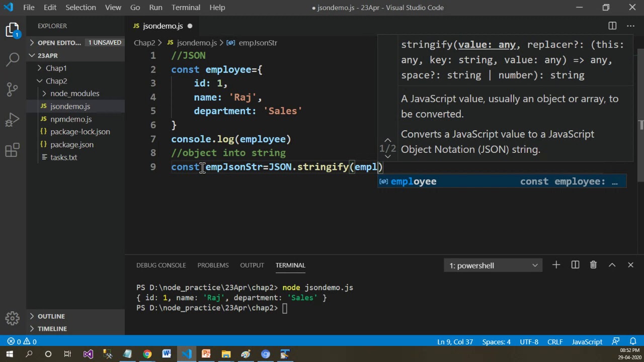Create a new terminal with plus icon

click(556, 265)
